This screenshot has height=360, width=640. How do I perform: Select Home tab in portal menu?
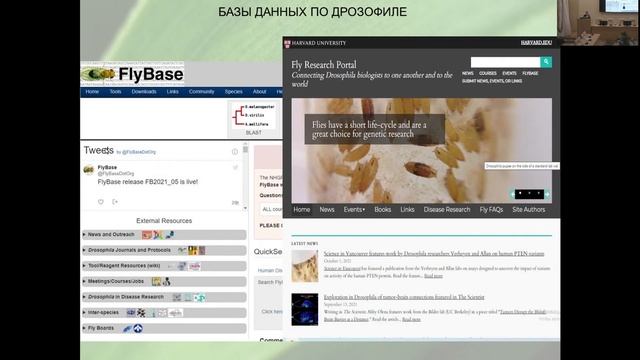(302, 210)
